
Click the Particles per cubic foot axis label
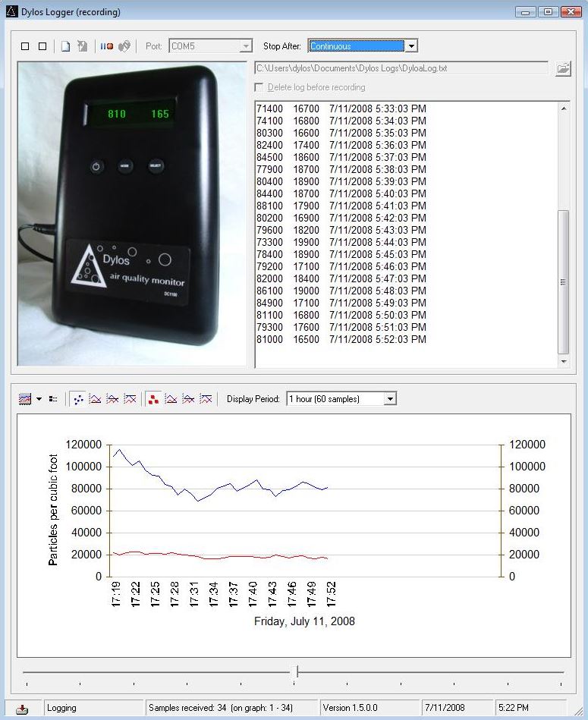(53, 510)
